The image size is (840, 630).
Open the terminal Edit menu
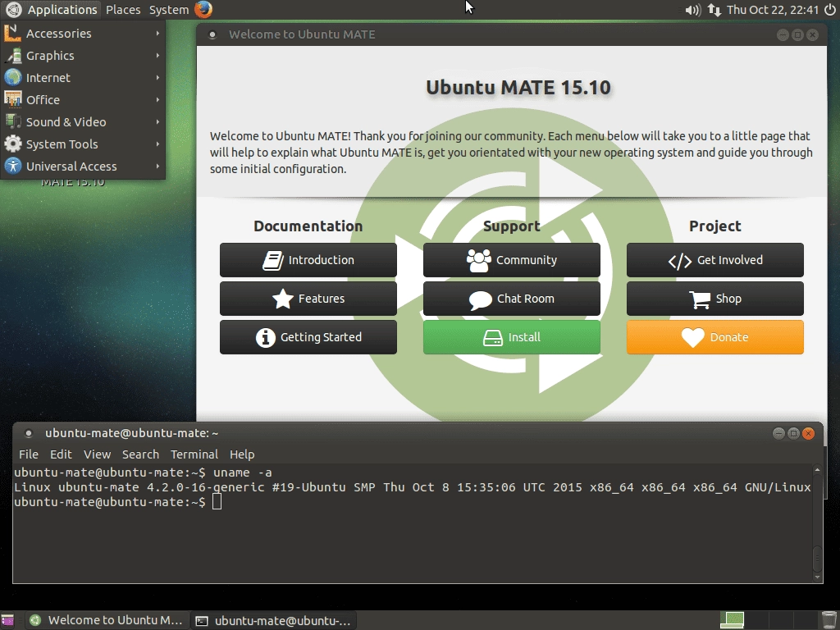[x=61, y=454]
